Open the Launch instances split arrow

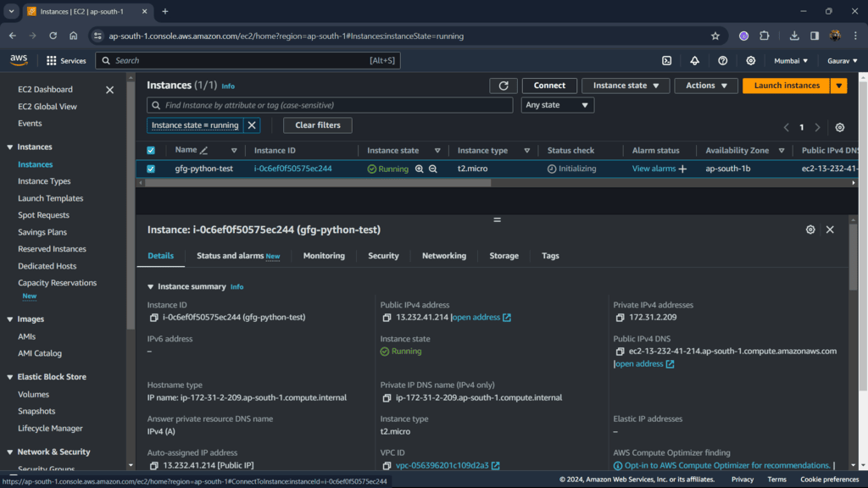click(838, 86)
